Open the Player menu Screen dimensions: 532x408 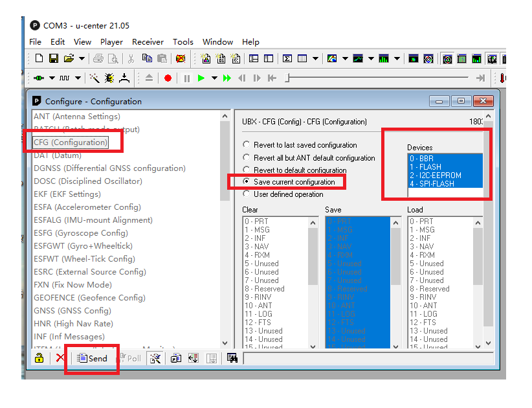pyautogui.click(x=111, y=41)
